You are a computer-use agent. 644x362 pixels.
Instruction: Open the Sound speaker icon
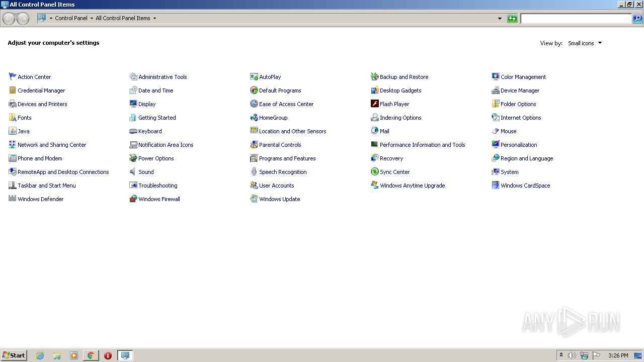tap(133, 171)
